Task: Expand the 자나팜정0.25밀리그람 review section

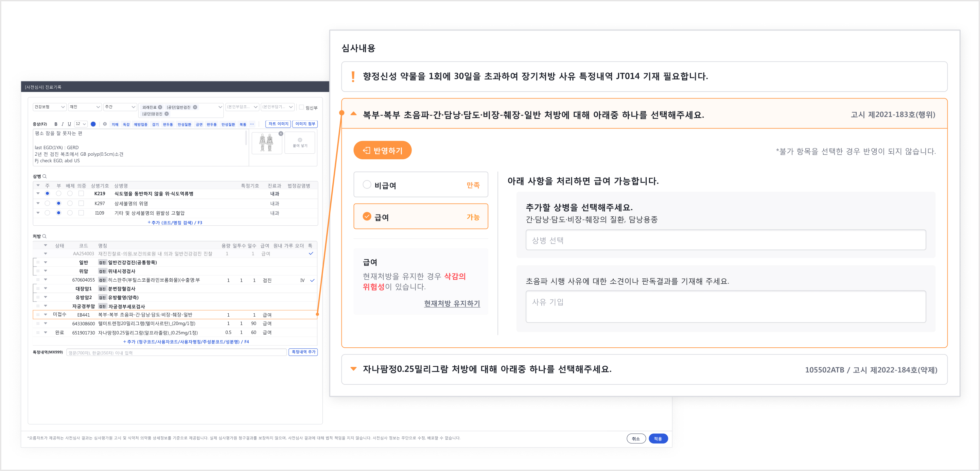Action: [353, 369]
